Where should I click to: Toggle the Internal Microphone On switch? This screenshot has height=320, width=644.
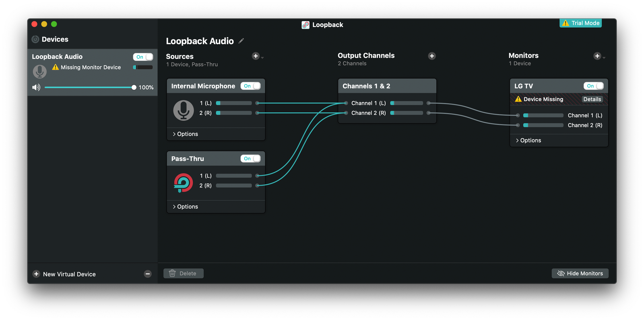click(250, 86)
